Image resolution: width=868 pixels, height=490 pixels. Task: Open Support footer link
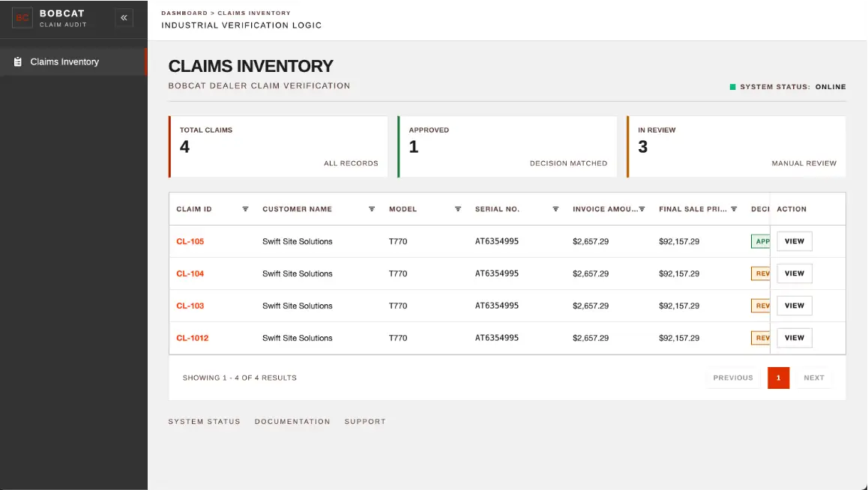365,421
